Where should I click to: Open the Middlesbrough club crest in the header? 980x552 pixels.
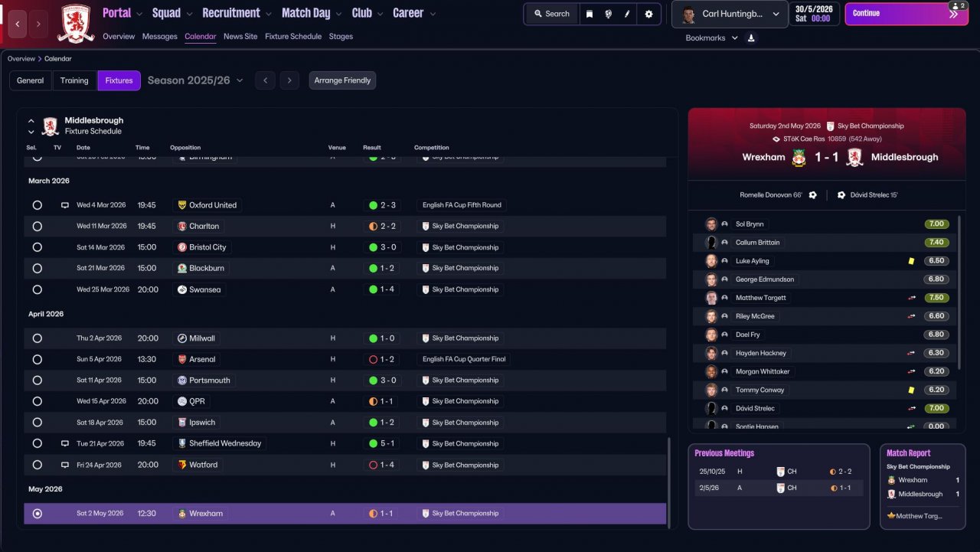point(76,23)
